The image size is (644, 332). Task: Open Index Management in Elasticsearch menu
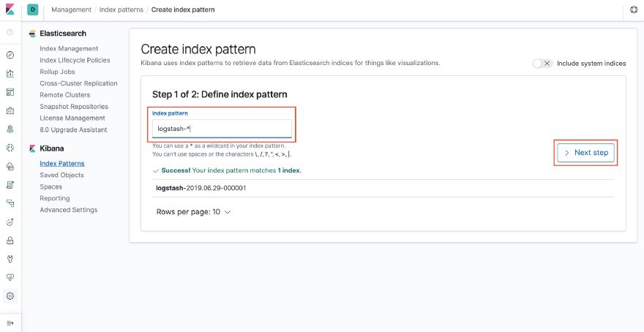pos(69,48)
